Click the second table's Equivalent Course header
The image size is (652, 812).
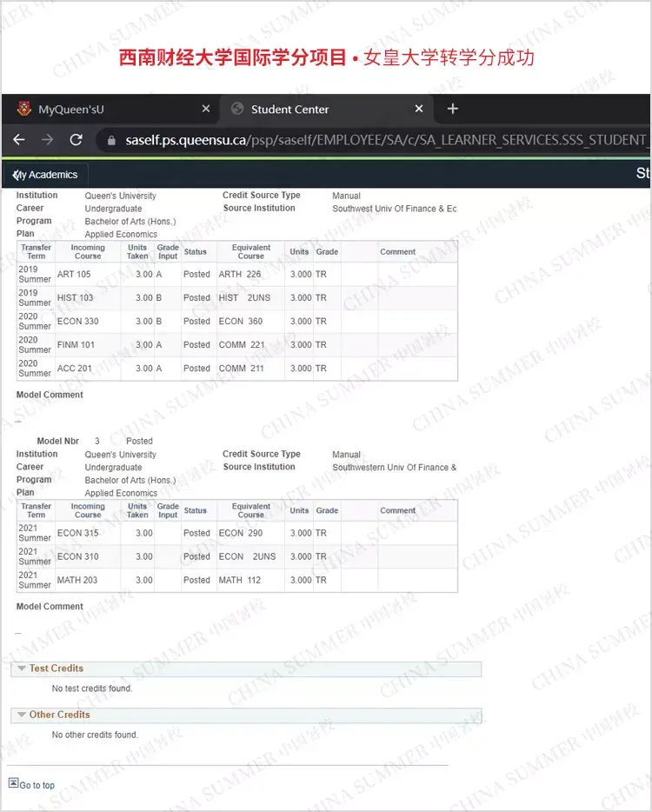251,510
